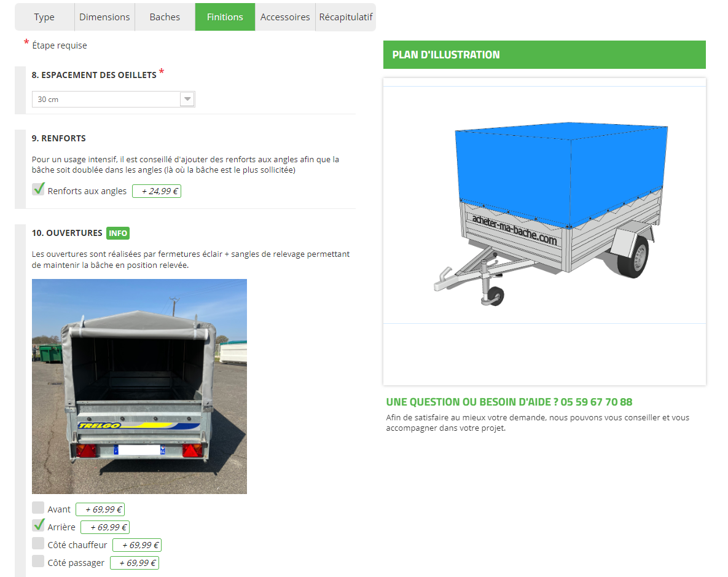Open the Baches tab
The width and height of the screenshot is (728, 577).
tap(165, 17)
